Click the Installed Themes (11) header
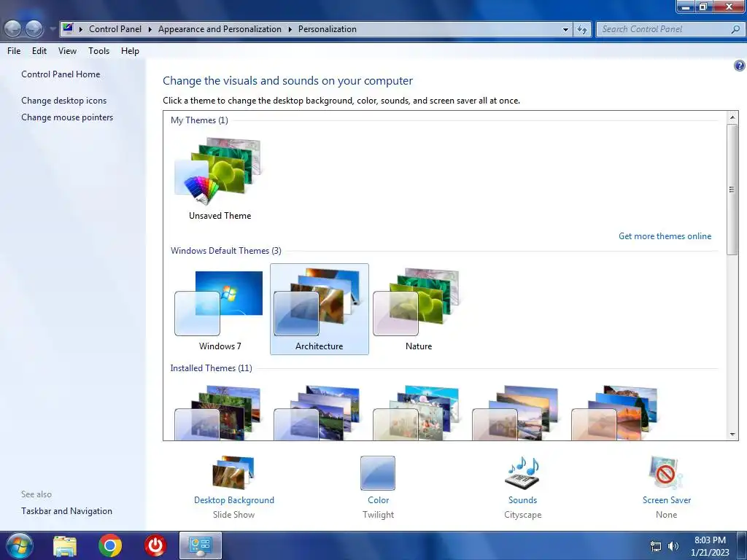747x560 pixels. pos(211,368)
